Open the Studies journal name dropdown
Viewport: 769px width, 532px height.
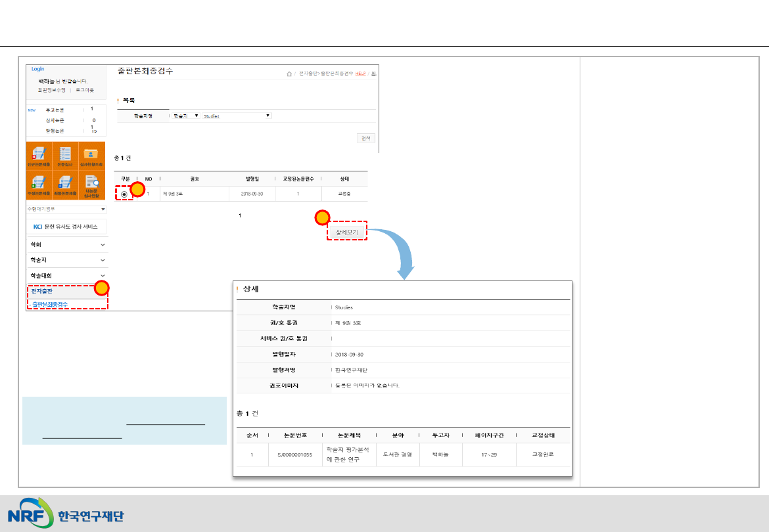pyautogui.click(x=237, y=116)
